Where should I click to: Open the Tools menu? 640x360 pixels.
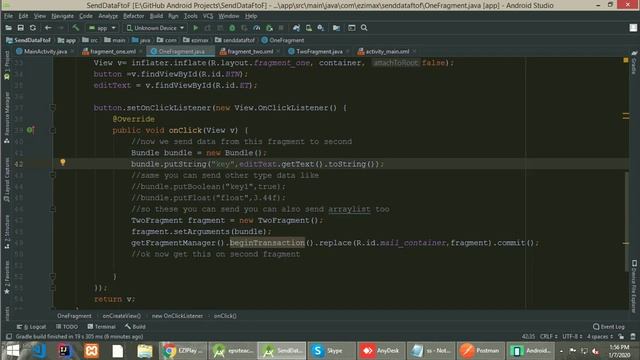190,16
